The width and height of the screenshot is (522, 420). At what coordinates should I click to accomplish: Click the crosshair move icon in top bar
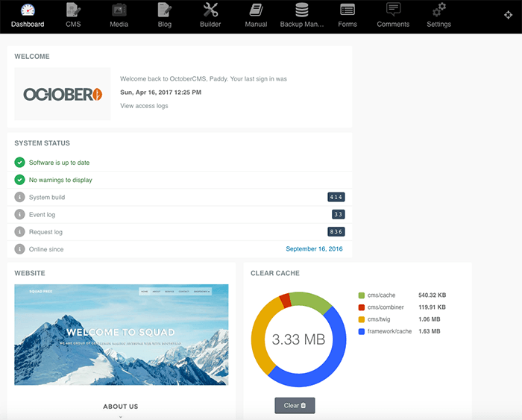(508, 15)
